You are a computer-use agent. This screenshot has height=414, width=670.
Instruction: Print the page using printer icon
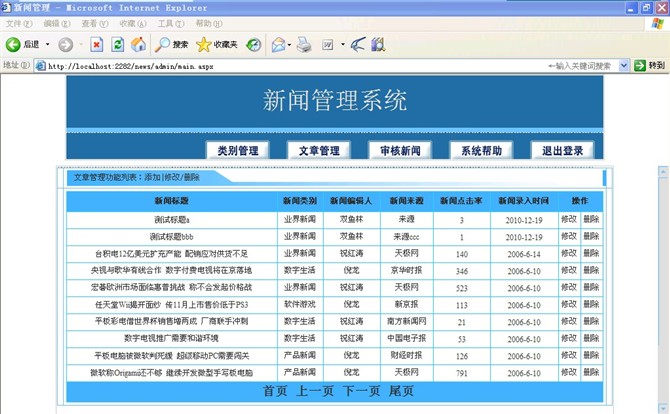tap(304, 44)
